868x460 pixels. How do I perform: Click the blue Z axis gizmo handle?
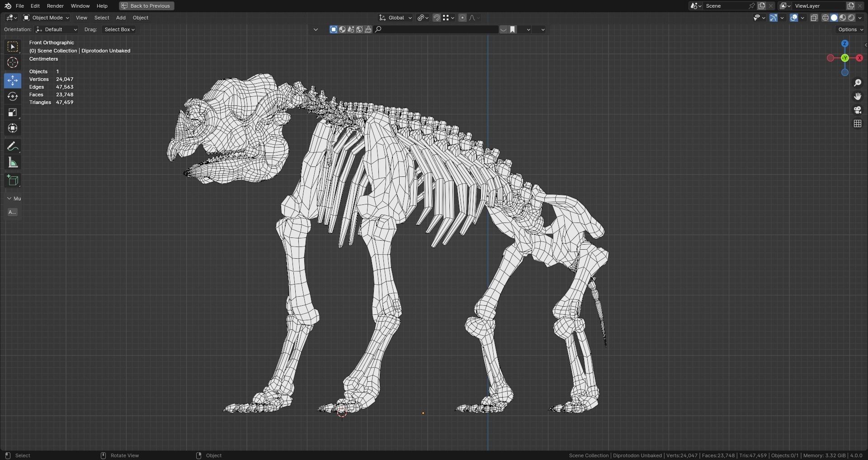pos(845,43)
